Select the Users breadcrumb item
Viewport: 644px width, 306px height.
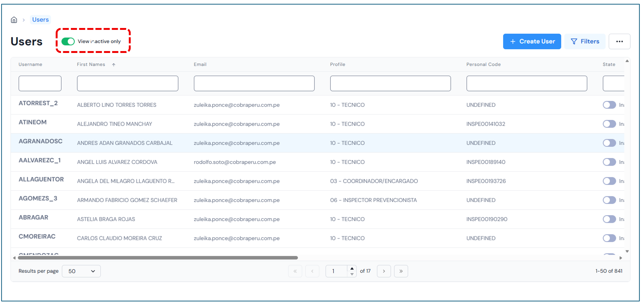[x=41, y=20]
